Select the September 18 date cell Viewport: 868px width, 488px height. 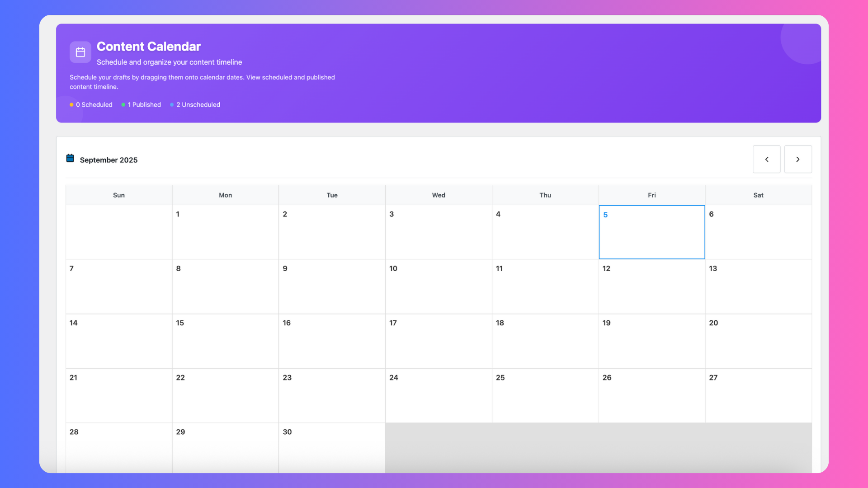[x=545, y=341]
